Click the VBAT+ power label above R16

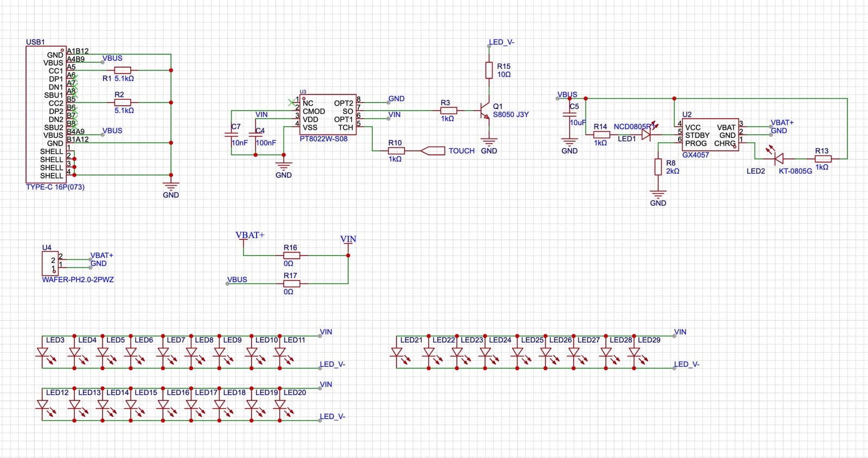click(250, 235)
